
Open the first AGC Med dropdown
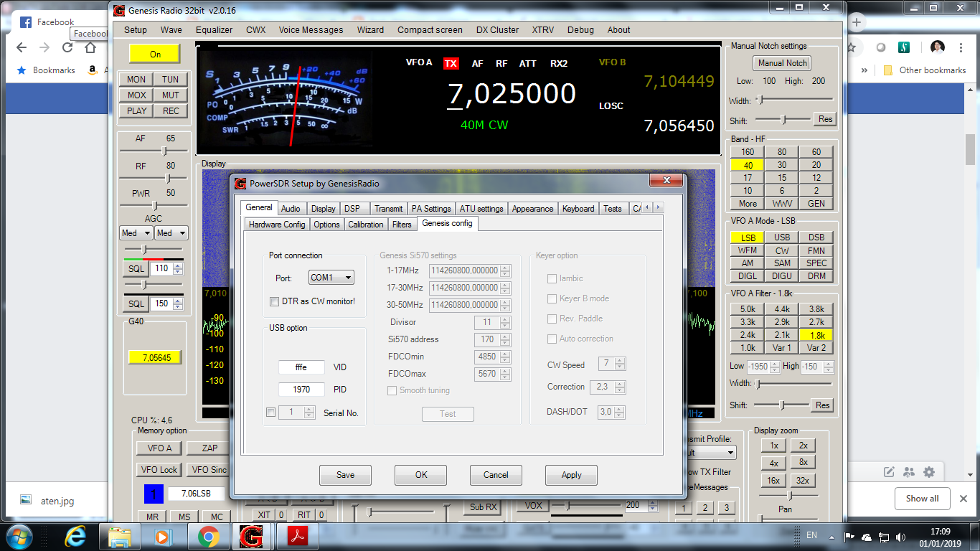(135, 232)
